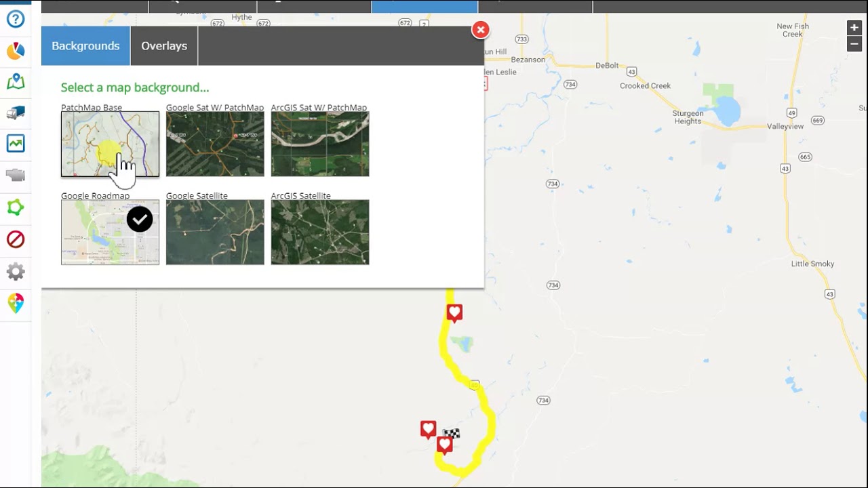This screenshot has width=868, height=488.
Task: Click heart marker at top of yellow route
Action: coord(454,312)
